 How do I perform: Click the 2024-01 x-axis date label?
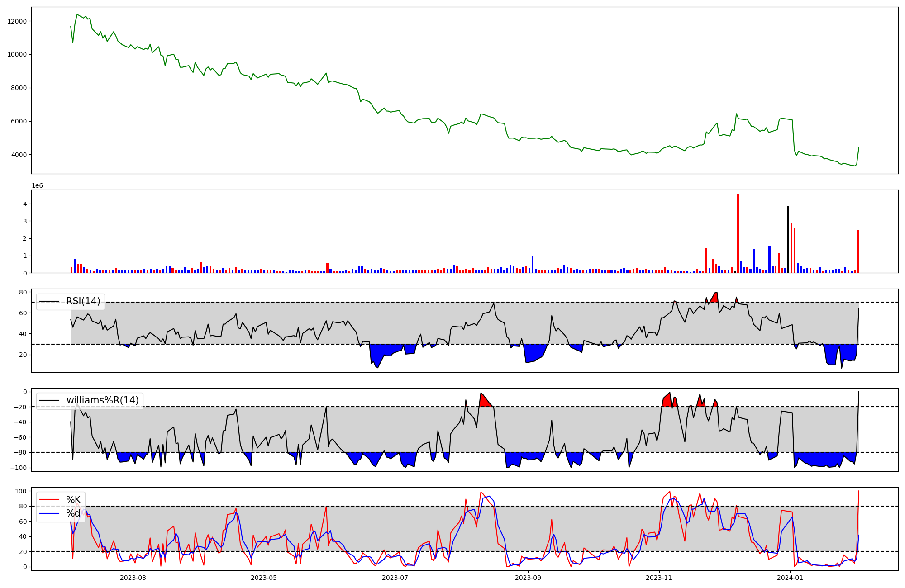[790, 578]
